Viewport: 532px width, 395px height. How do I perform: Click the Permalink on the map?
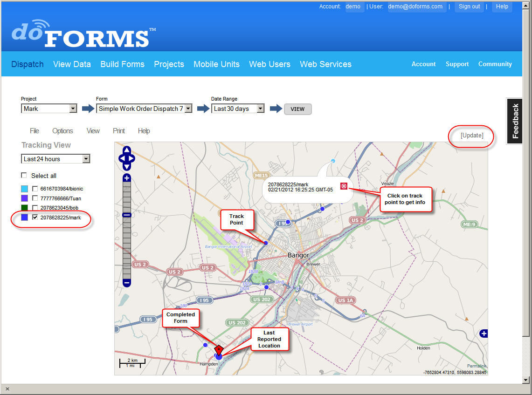(x=477, y=366)
